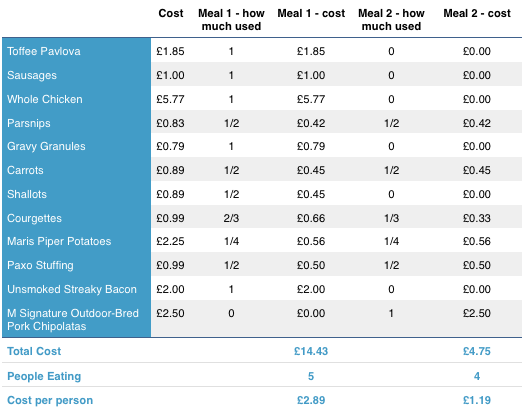
Task: Click the Meal 2 - how much used header
Action: point(391,20)
